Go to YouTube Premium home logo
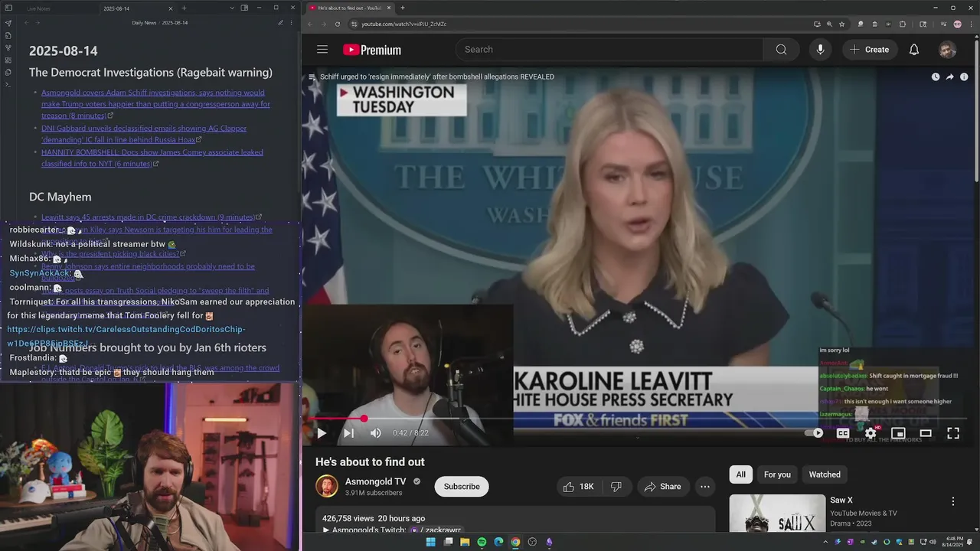The height and width of the screenshot is (551, 980). (x=372, y=50)
